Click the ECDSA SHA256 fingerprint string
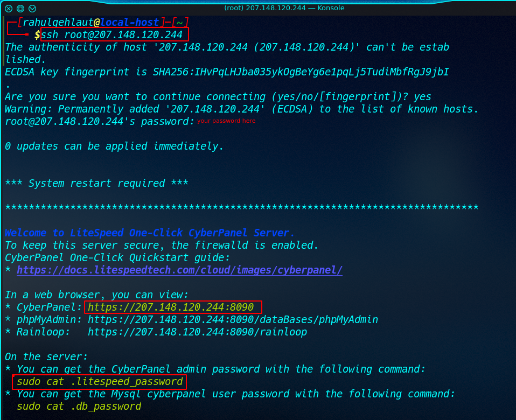 click(x=301, y=72)
